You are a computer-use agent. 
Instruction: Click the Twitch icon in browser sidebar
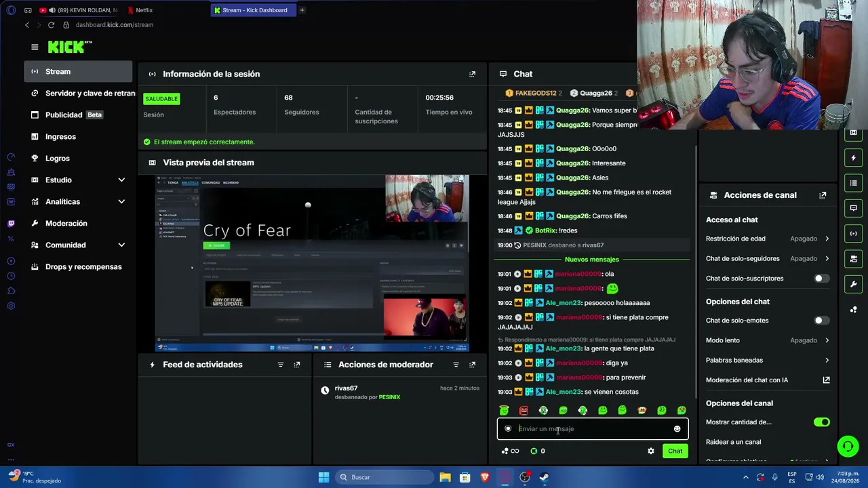[11, 224]
